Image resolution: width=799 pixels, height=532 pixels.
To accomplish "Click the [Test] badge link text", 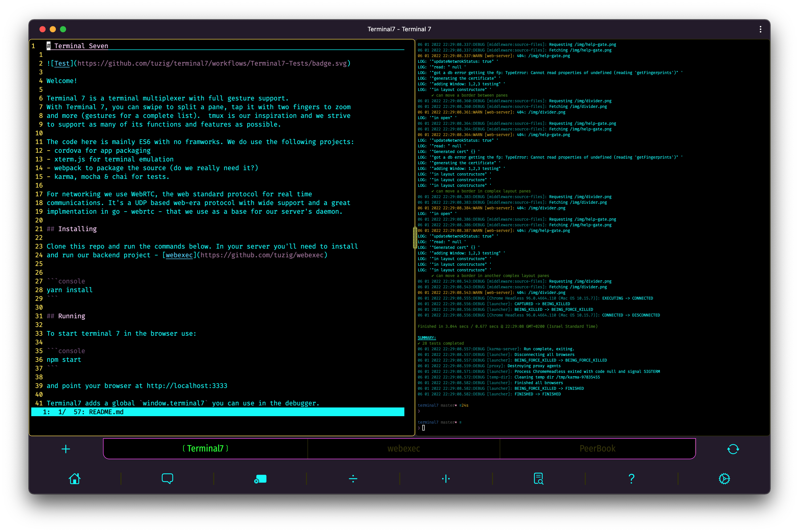I will pyautogui.click(x=62, y=64).
